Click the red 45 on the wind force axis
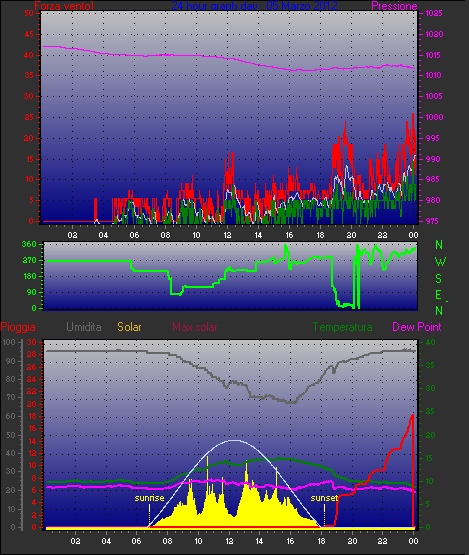Screen dimensions: 469x555 [x=29, y=34]
